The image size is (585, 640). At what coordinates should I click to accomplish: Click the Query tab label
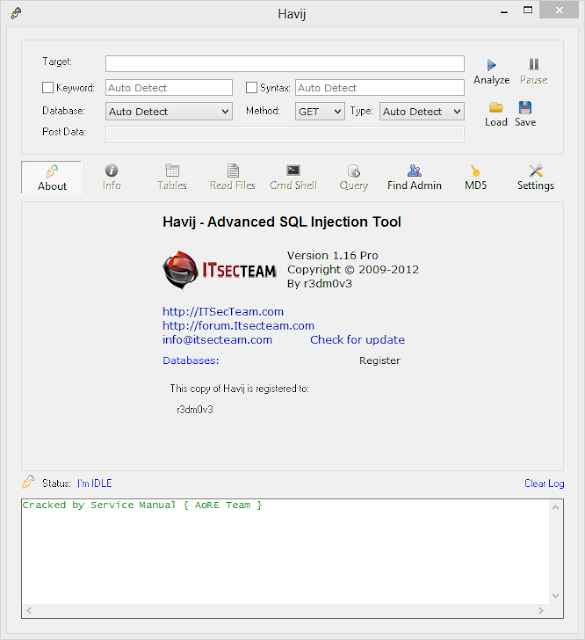point(354,186)
